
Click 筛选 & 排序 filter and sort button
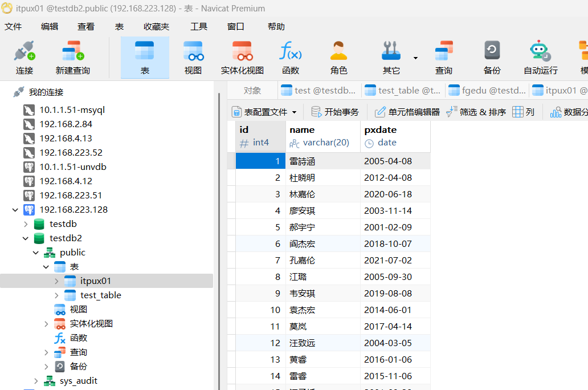476,112
